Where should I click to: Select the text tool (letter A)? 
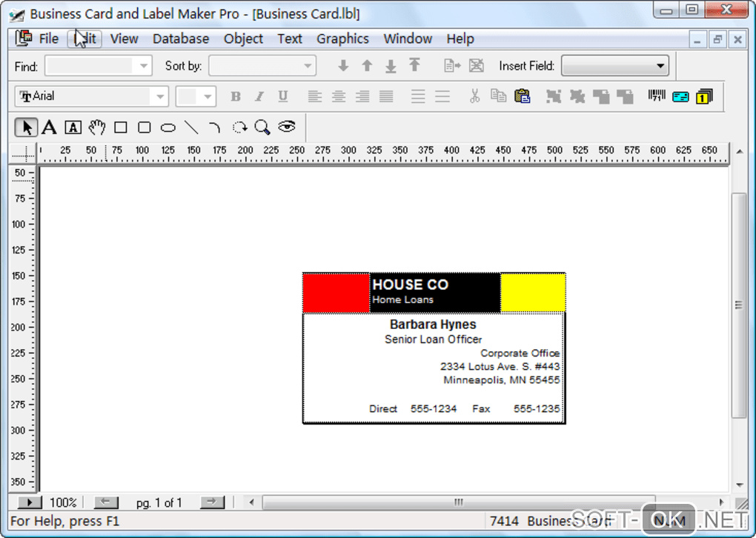coord(49,127)
